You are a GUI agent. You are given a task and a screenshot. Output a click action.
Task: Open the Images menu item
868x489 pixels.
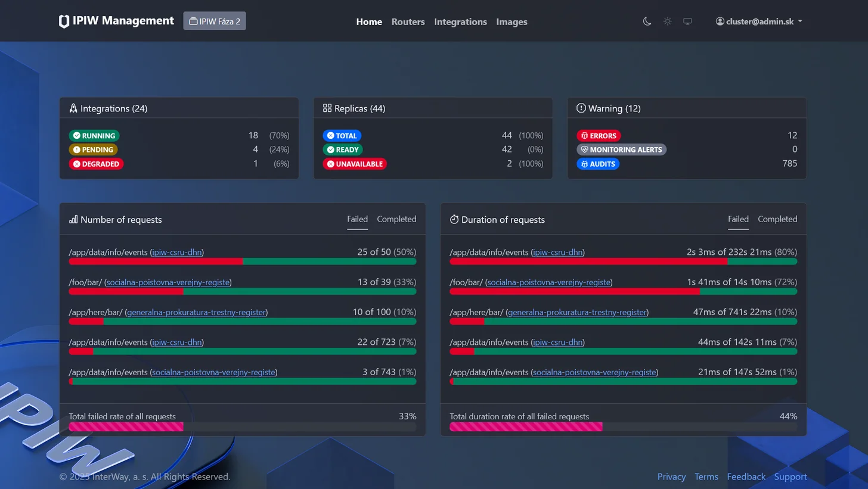pos(511,21)
